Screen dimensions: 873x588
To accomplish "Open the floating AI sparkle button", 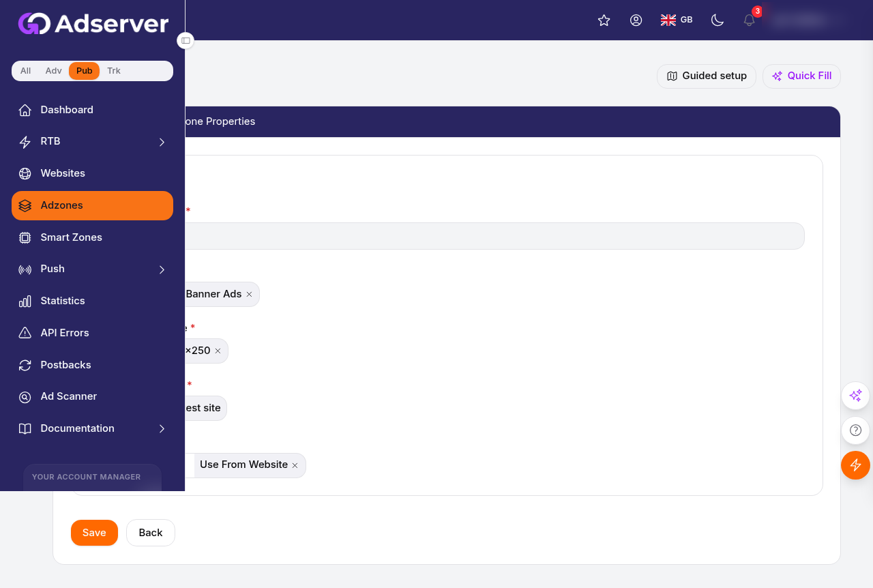I will tap(855, 396).
